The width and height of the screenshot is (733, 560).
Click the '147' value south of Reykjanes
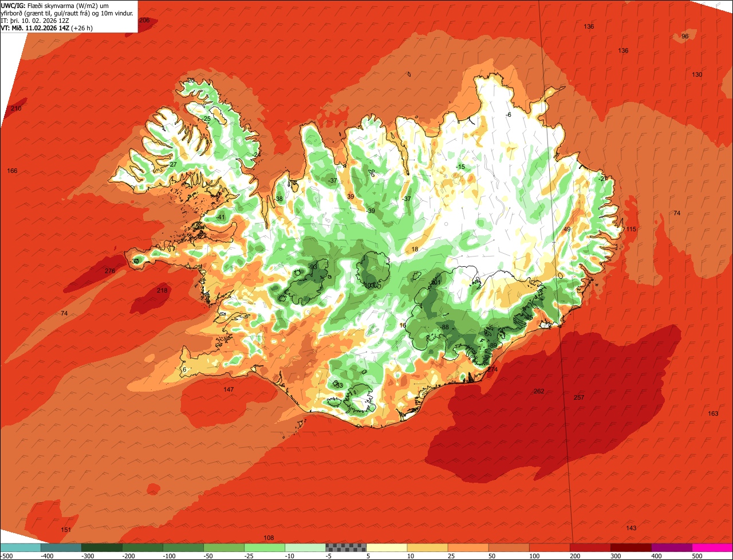tap(228, 389)
